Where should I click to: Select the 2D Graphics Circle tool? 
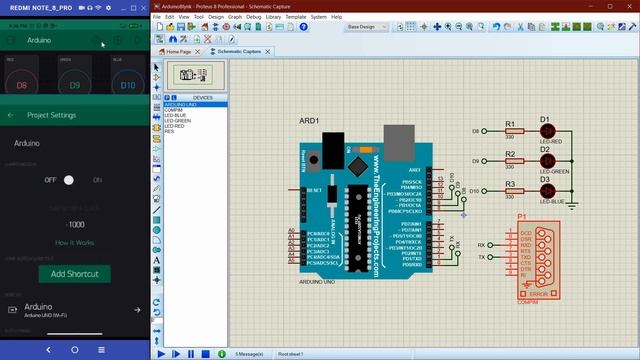pos(157,230)
